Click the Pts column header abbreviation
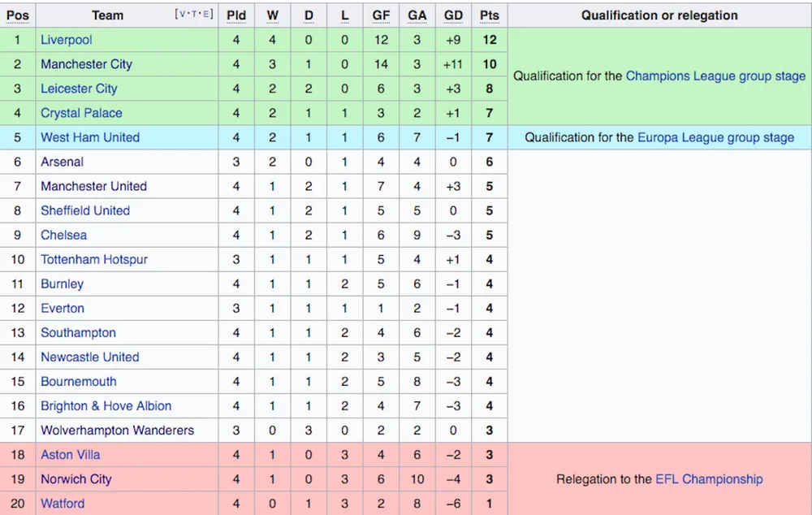The height and width of the screenshot is (515, 812). pyautogui.click(x=490, y=15)
